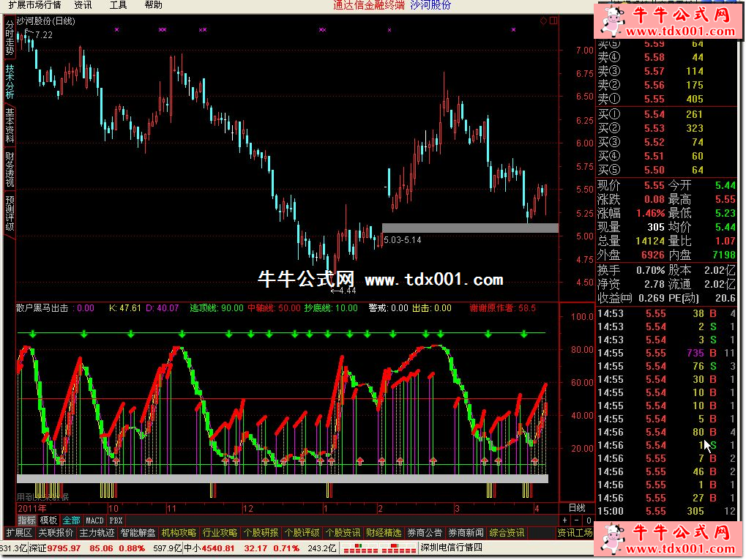Open the 日线 period selector
746x560 pixels.
coord(576,508)
